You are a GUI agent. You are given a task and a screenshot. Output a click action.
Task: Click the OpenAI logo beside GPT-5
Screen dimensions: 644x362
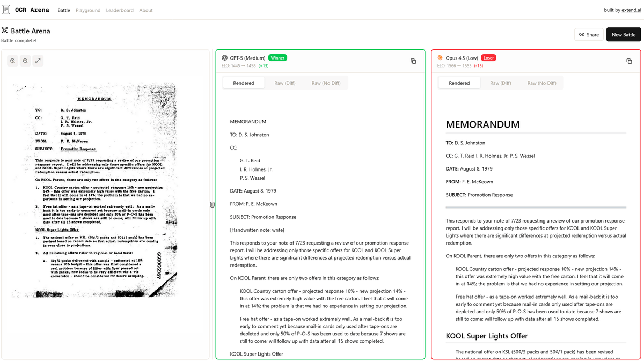225,57
